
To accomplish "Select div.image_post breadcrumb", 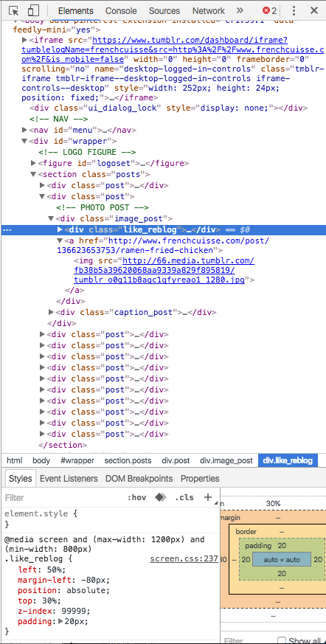I will 226,460.
